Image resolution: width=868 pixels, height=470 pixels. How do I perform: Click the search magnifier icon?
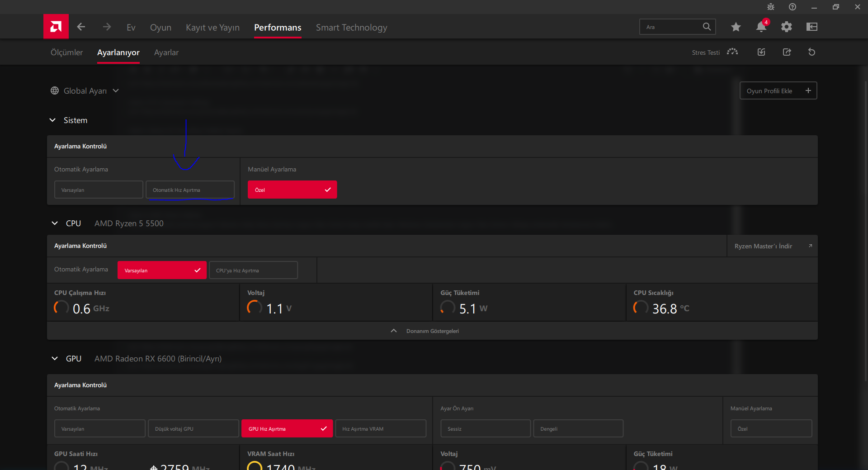click(707, 27)
